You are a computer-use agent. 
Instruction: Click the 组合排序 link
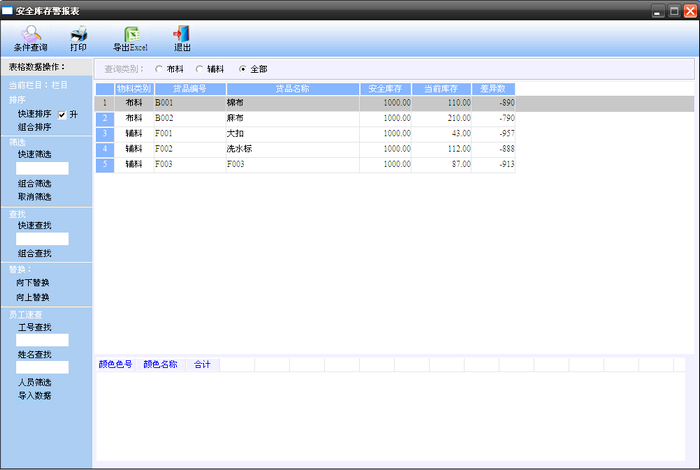pos(33,127)
